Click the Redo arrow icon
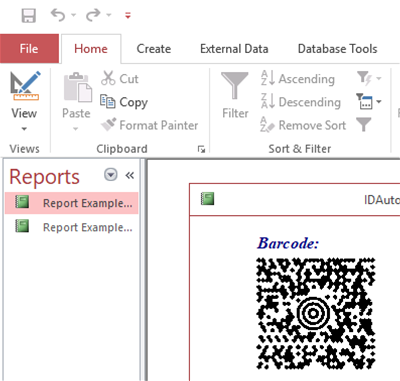This screenshot has height=381, width=400. click(x=93, y=15)
